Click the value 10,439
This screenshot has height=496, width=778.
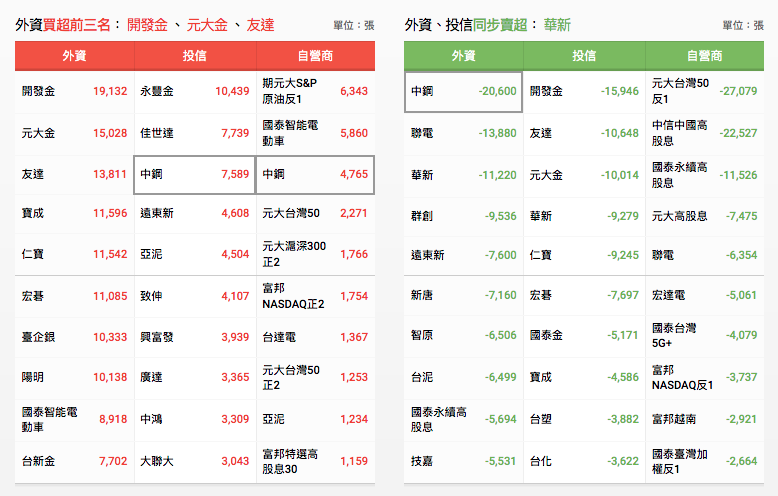pyautogui.click(x=232, y=91)
